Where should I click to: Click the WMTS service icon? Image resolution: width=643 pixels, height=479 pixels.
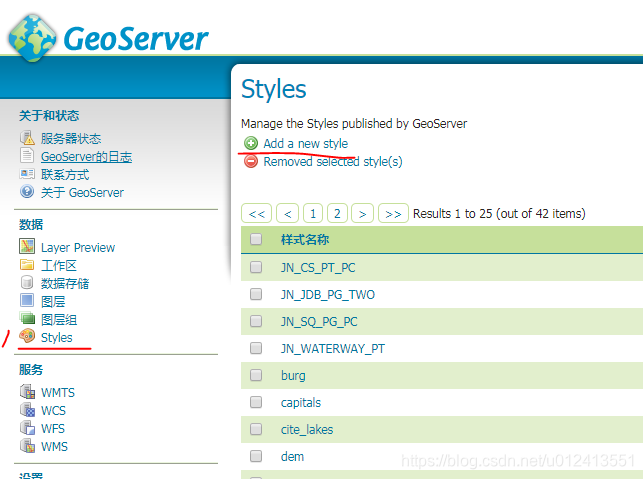27,391
